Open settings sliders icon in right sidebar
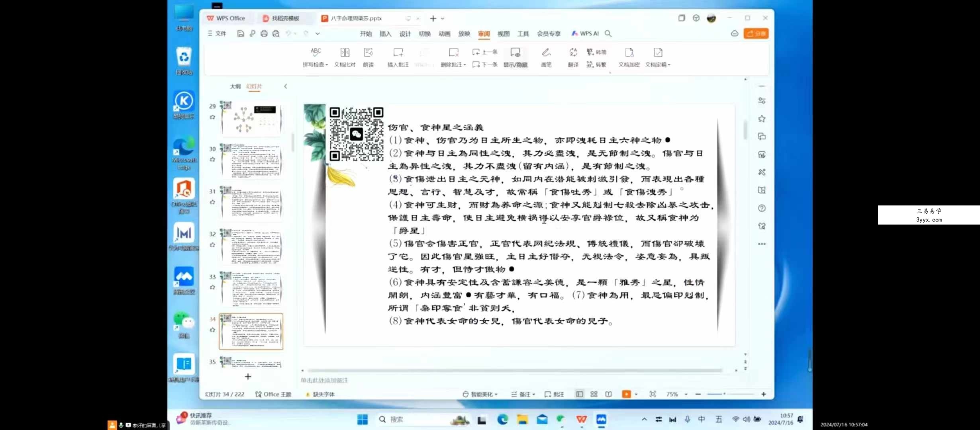This screenshot has height=430, width=980. (762, 101)
